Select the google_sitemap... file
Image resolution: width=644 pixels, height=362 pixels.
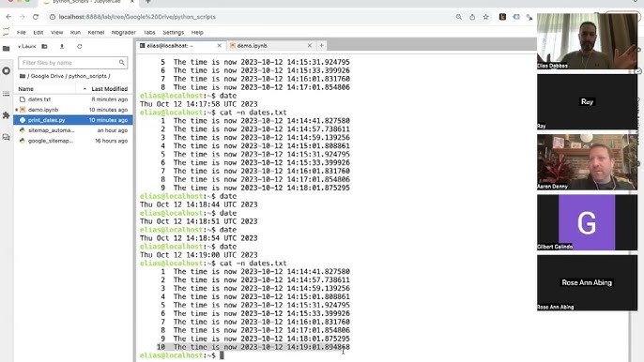[73, 141]
